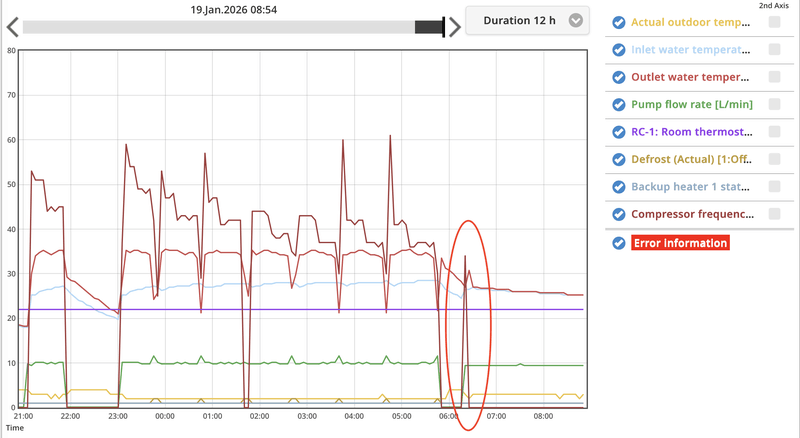Click the Duration dropdown round arrow icon
This screenshot has width=800, height=438.
(x=576, y=20)
